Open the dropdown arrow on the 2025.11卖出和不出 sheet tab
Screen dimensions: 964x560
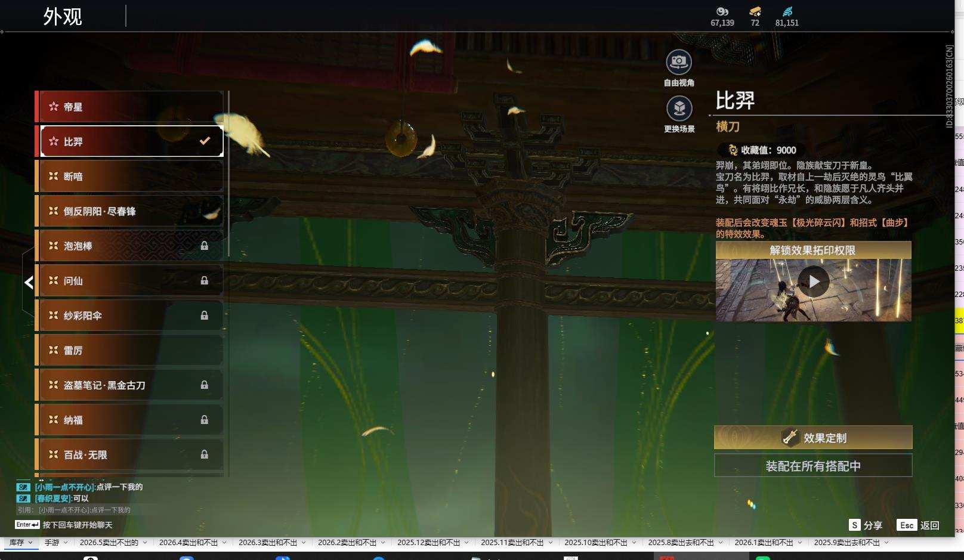(550, 543)
